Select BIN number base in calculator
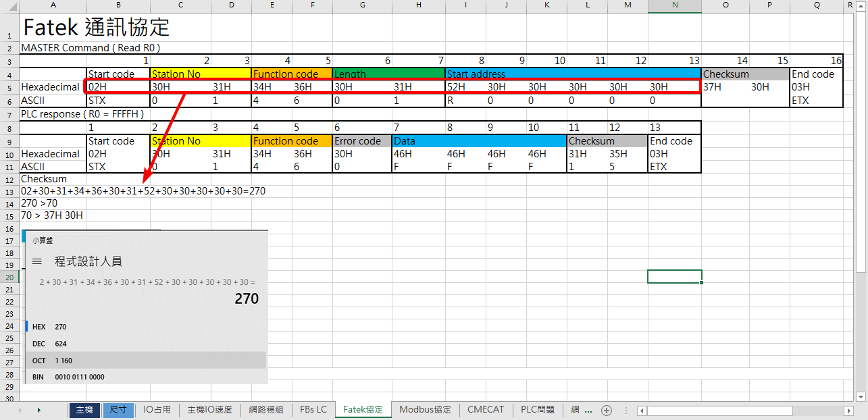Viewport: 868px width, 420px height. 39,377
